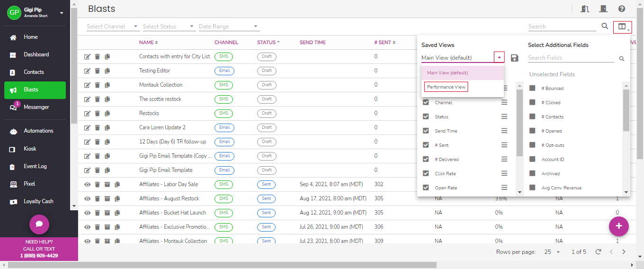The width and height of the screenshot is (644, 269).
Task: Copy the Affiliates - Exclusive Promotion blast
Action: pos(117,227)
